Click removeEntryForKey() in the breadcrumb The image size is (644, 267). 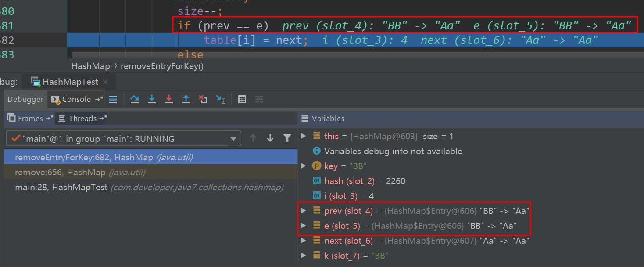pos(162,66)
